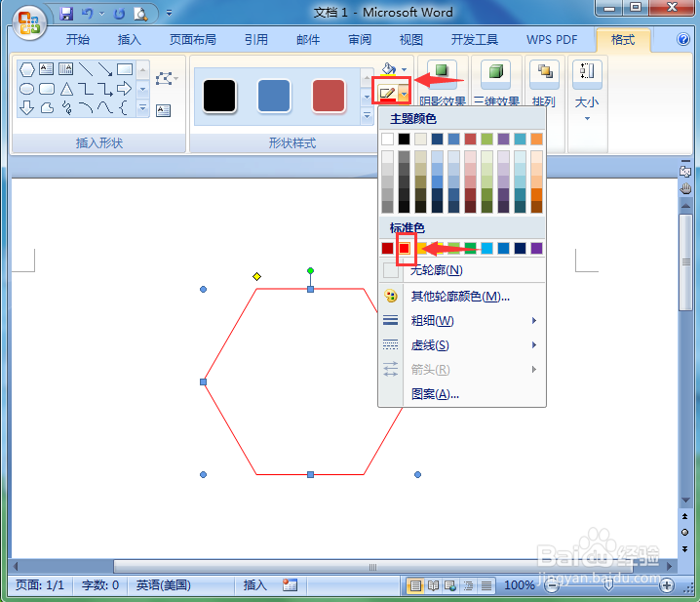Open the Arrange (排列) button

[544, 82]
